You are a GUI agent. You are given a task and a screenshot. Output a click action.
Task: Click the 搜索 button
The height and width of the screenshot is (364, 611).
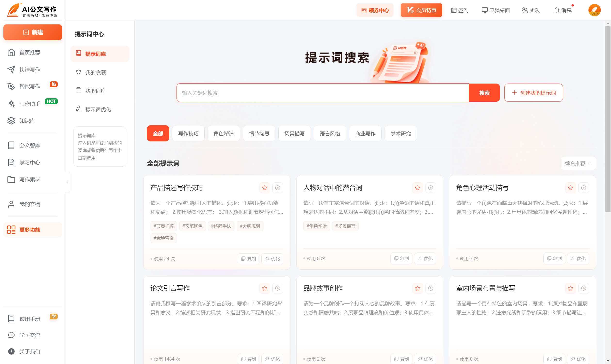coord(484,93)
